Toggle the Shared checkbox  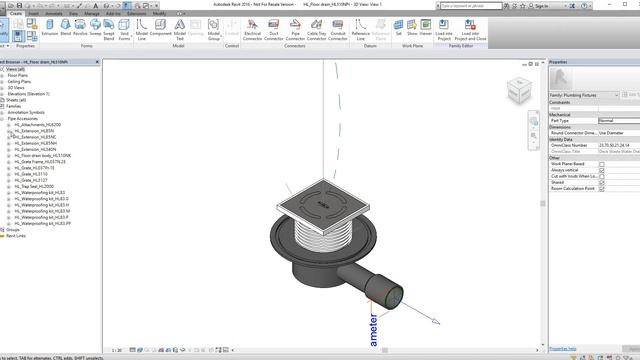click(602, 182)
